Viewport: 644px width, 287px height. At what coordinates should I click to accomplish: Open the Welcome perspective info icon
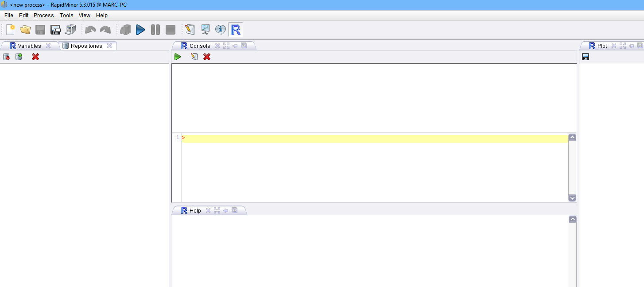click(221, 30)
